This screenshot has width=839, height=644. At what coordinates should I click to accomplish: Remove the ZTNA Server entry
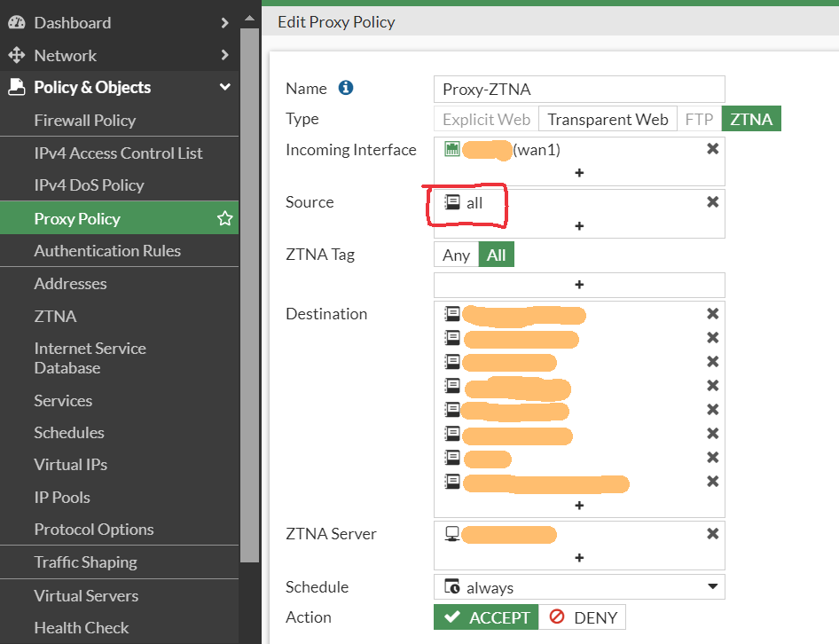pos(712,534)
